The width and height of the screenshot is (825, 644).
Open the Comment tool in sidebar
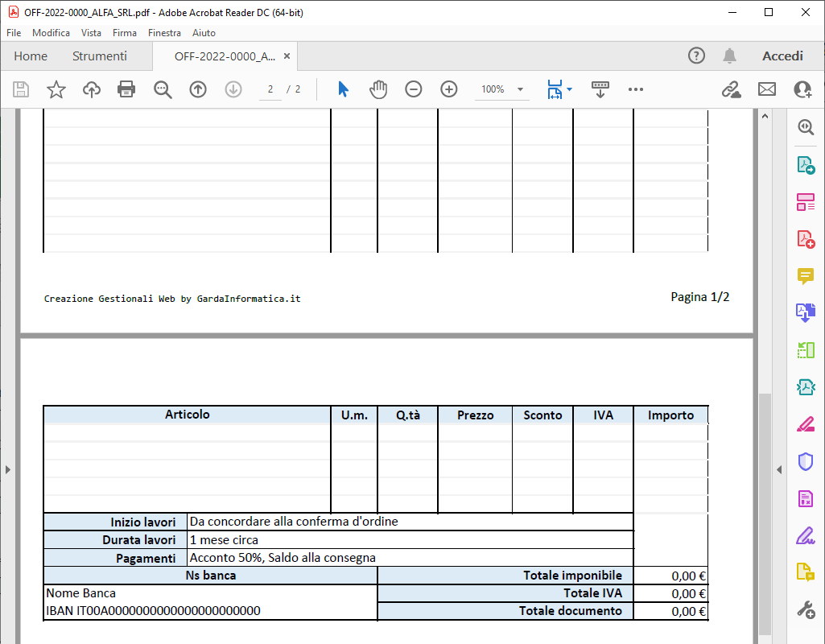click(x=806, y=276)
